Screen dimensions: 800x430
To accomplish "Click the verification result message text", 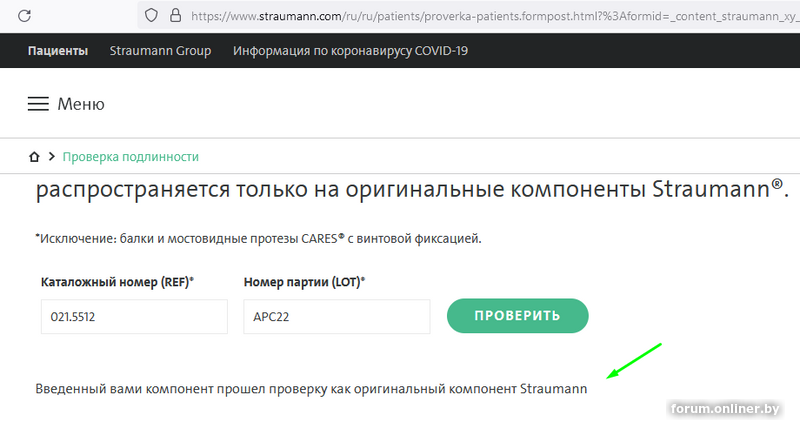I will click(311, 387).
